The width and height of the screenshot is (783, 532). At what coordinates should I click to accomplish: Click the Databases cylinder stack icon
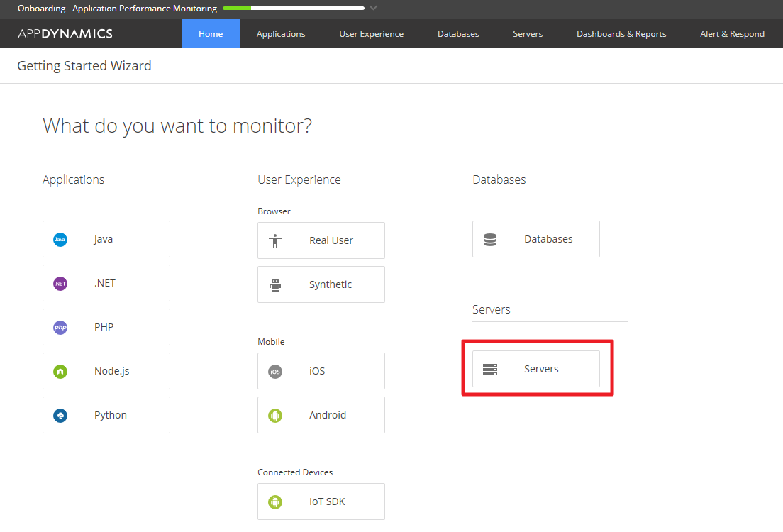point(490,239)
